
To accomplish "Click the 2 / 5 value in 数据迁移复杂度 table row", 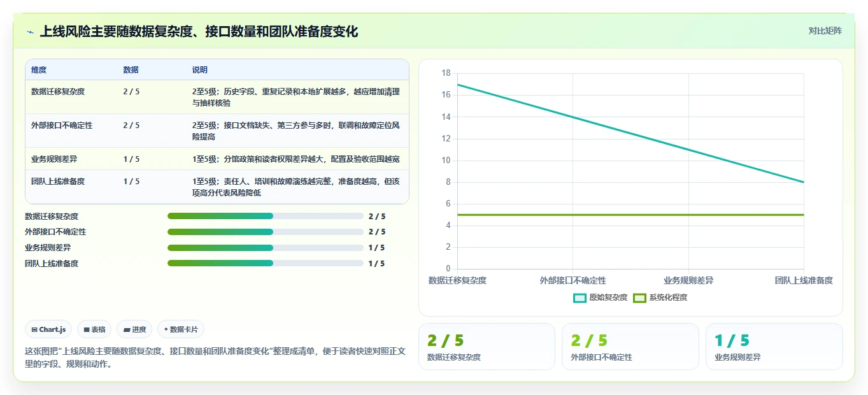I will tap(131, 92).
